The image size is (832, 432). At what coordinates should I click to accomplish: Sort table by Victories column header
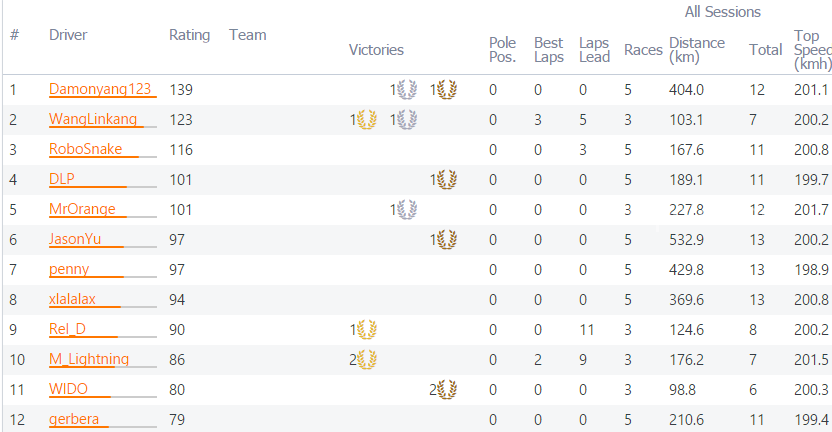point(376,50)
